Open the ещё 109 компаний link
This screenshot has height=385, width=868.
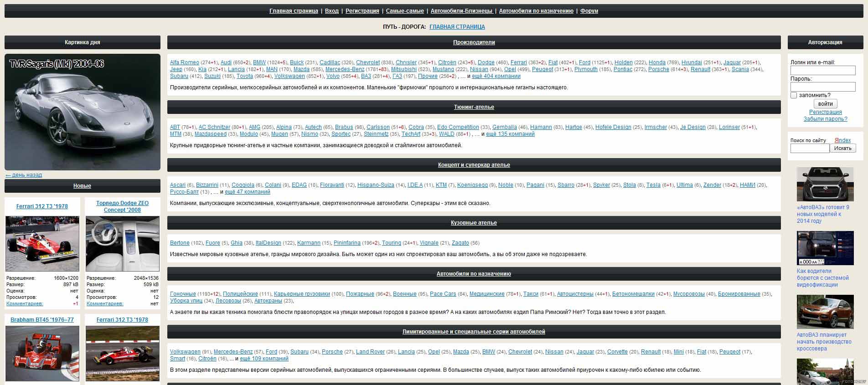264,359
